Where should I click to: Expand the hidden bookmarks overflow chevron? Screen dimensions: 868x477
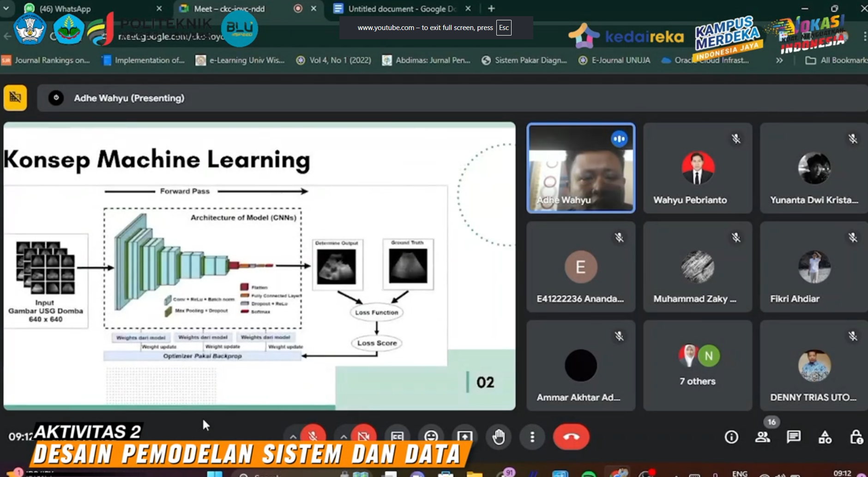[x=779, y=60]
